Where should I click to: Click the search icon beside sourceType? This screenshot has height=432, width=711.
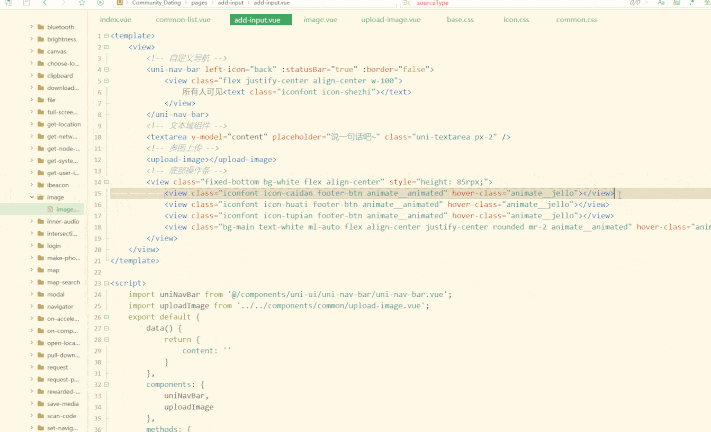tap(406, 3)
